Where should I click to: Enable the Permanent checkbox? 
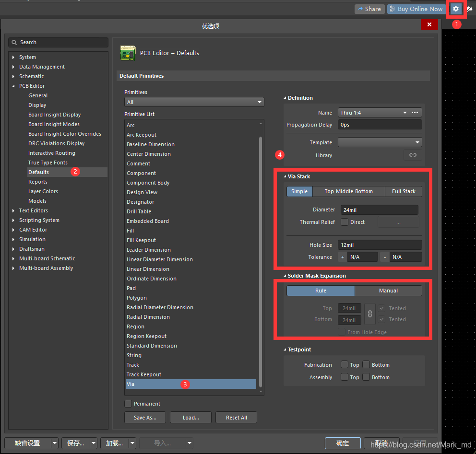tap(128, 404)
